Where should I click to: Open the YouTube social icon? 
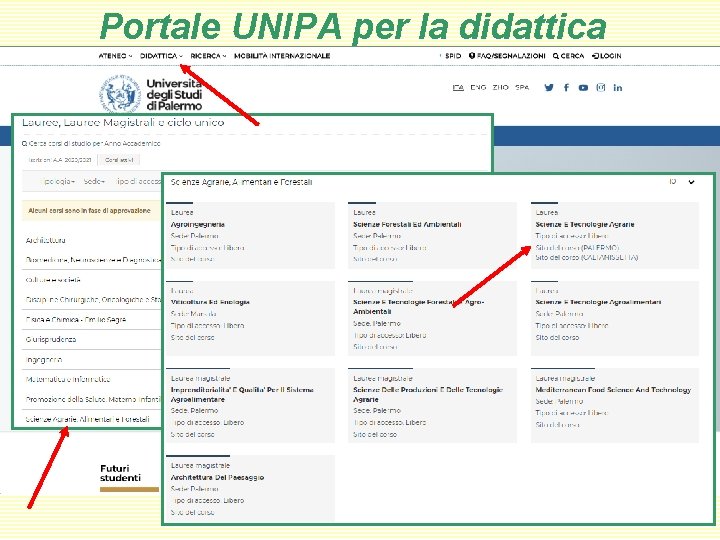tap(583, 87)
